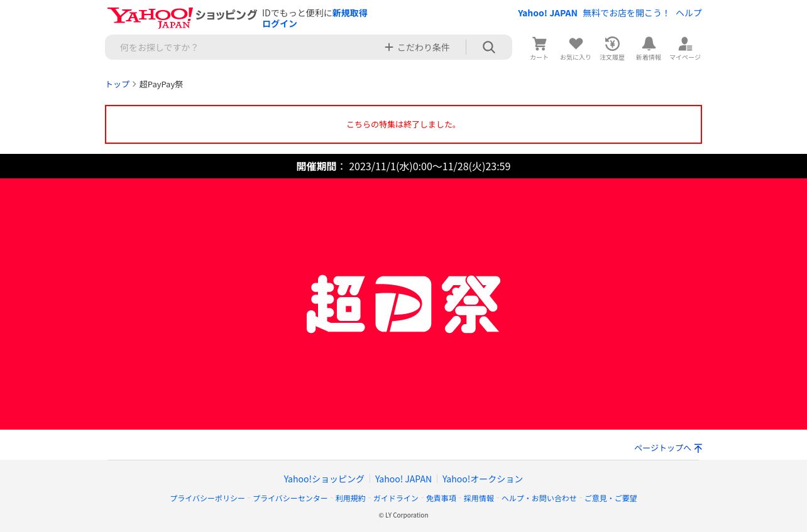The height and width of the screenshot is (532, 807).
Task: Click the up-arrow icon beside ページトップへ
Action: 698,448
